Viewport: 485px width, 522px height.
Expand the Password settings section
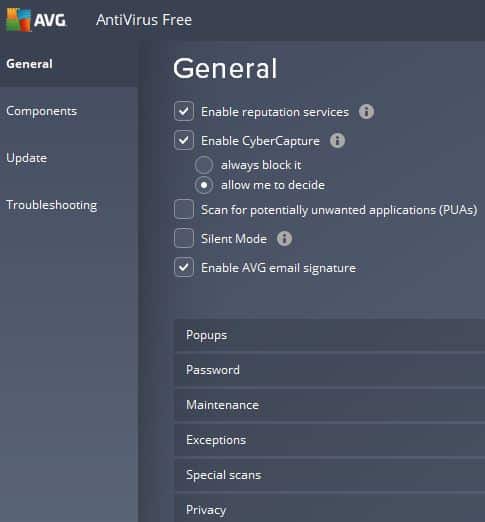[x=330, y=370]
